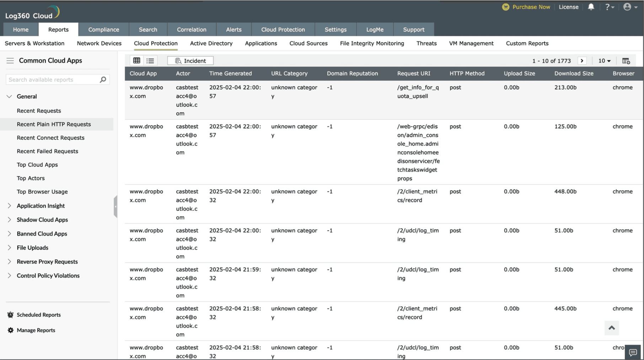The height and width of the screenshot is (360, 644).
Task: Collapse the left sidebar panel handle
Action: click(x=116, y=206)
